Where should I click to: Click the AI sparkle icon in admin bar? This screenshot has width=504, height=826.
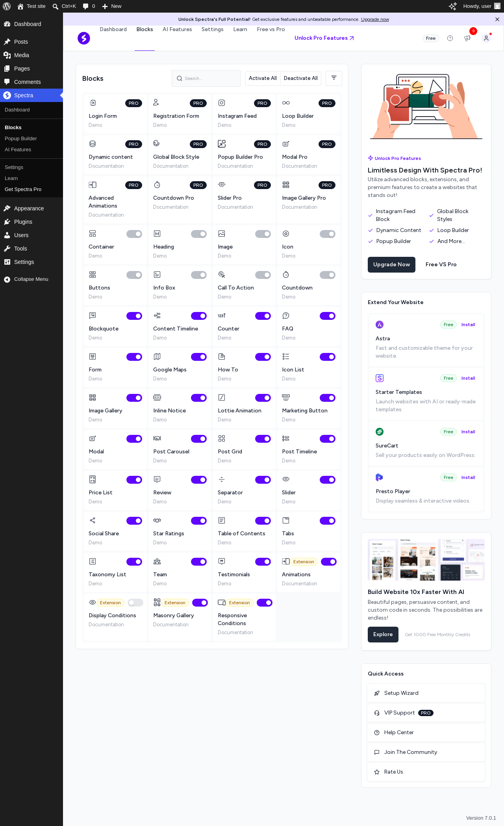[453, 6]
